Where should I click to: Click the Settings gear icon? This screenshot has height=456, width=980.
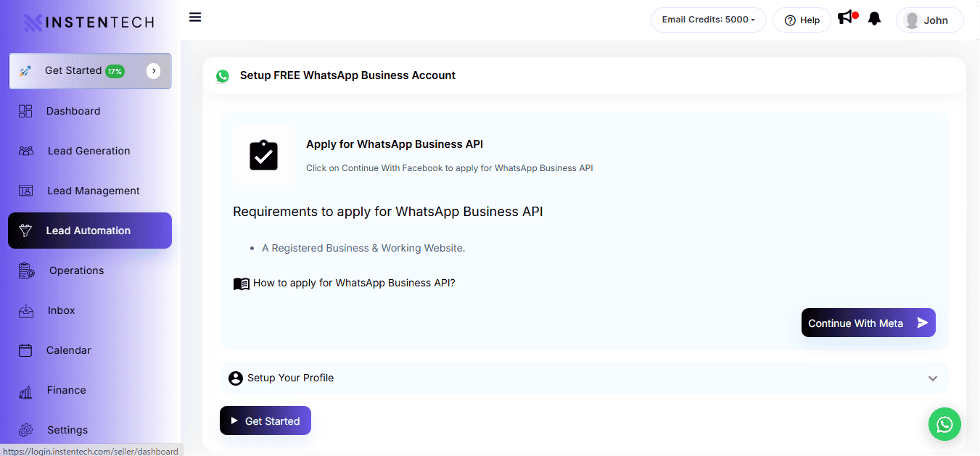25,430
